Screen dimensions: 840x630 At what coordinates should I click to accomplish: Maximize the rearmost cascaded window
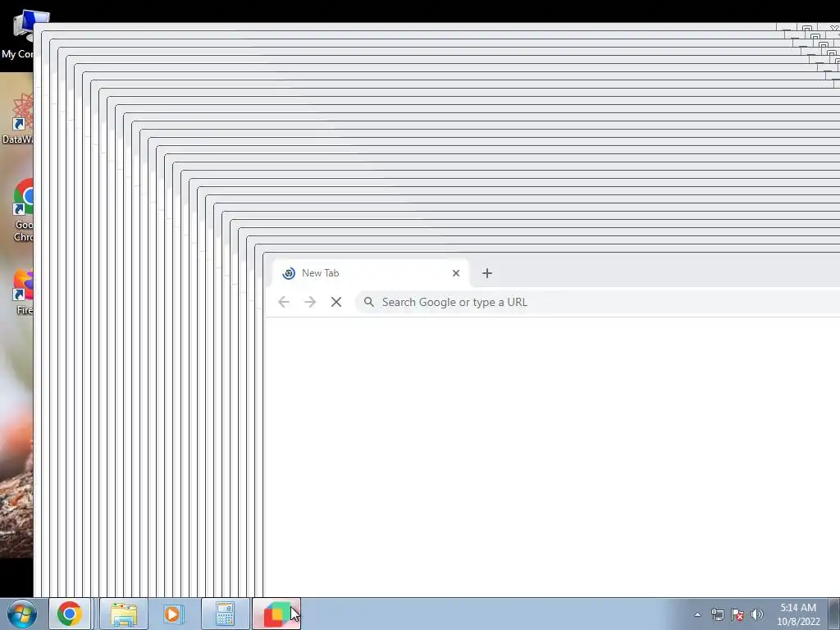coord(807,28)
